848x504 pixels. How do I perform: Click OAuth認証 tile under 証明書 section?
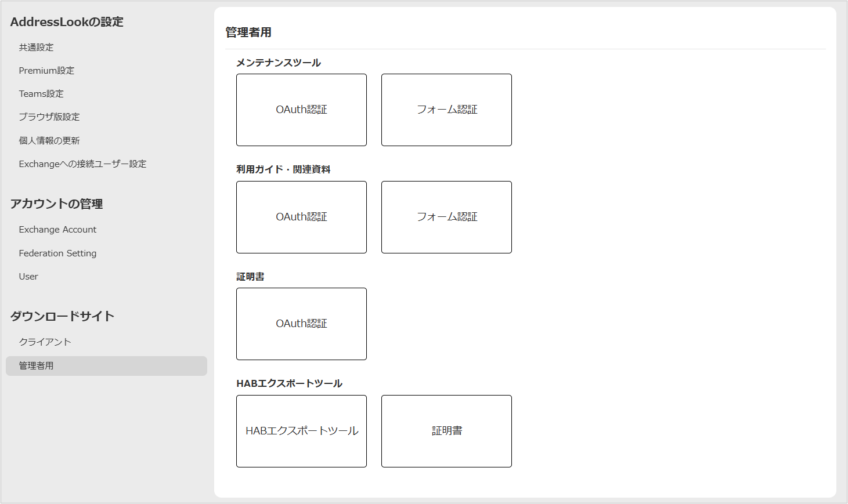click(x=301, y=324)
